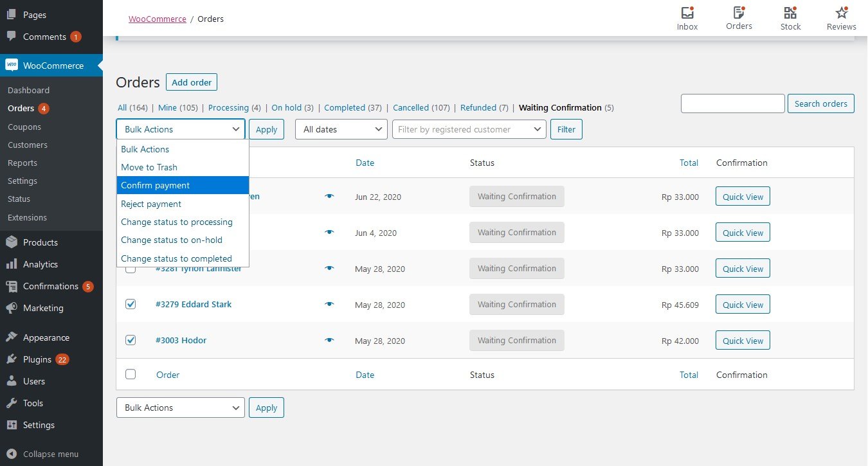Screen dimensions: 868x466
Task: Uncheck the #3003 Hodor order checkbox
Action: pyautogui.click(x=131, y=340)
